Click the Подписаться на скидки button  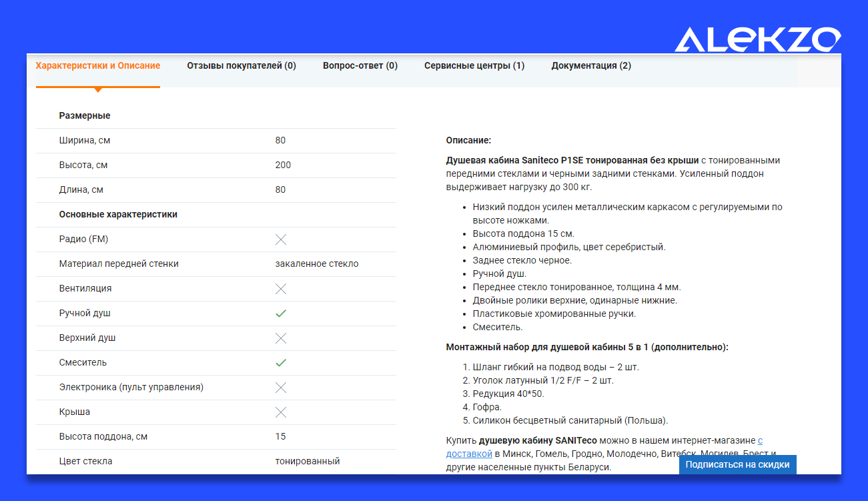(x=738, y=465)
